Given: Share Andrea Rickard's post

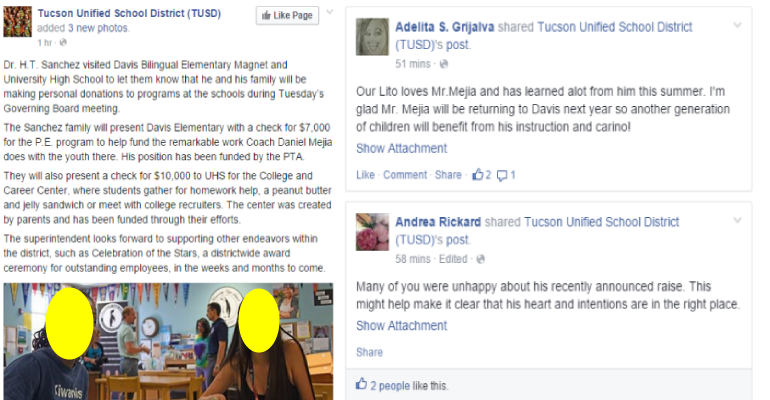Looking at the screenshot, I should point(369,352).
